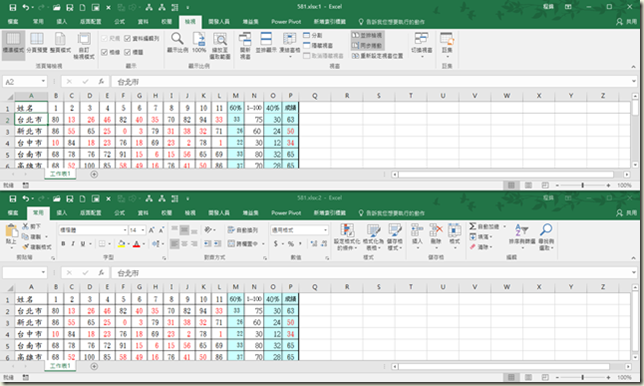Open 尋找與選取 find and select
The width and height of the screenshot is (644, 386).
point(546,237)
